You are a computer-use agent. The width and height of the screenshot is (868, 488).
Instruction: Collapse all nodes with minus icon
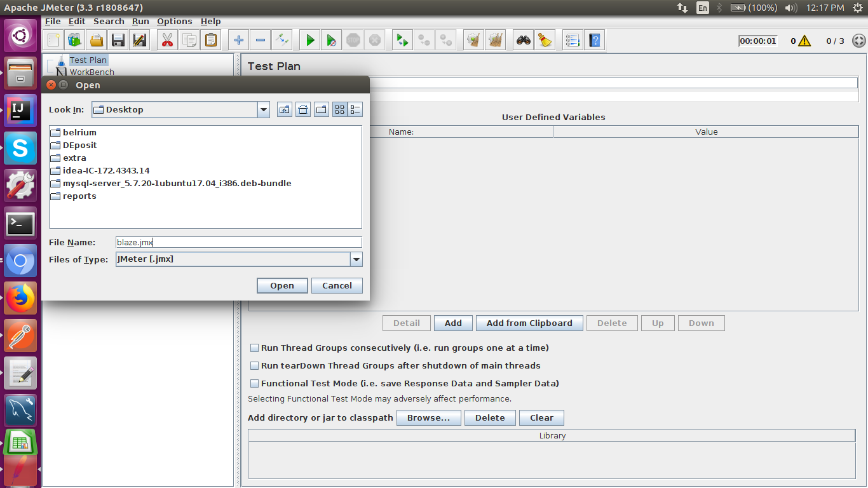point(260,41)
